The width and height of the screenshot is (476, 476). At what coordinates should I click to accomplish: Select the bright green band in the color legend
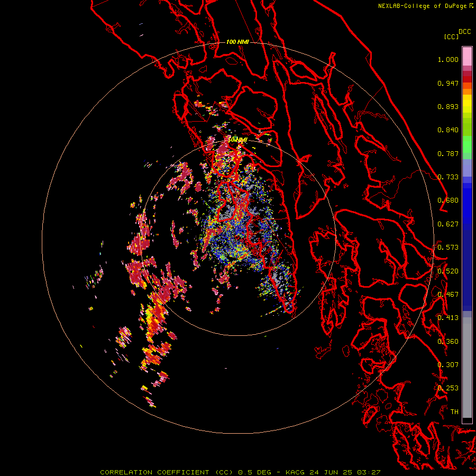[x=467, y=144]
